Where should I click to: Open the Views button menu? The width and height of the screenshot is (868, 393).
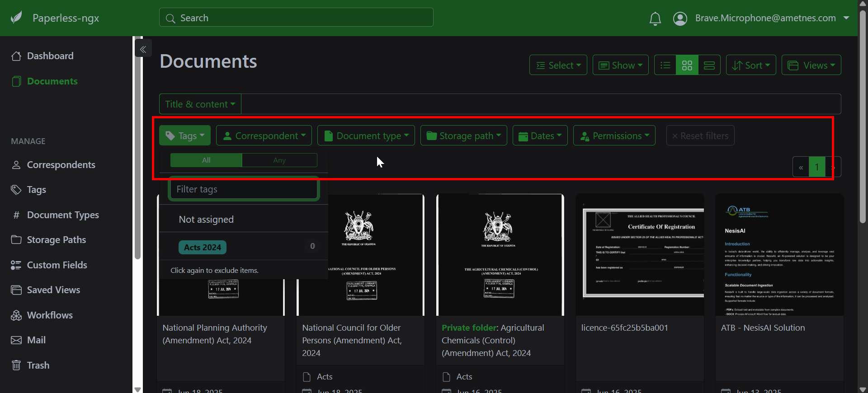click(811, 65)
